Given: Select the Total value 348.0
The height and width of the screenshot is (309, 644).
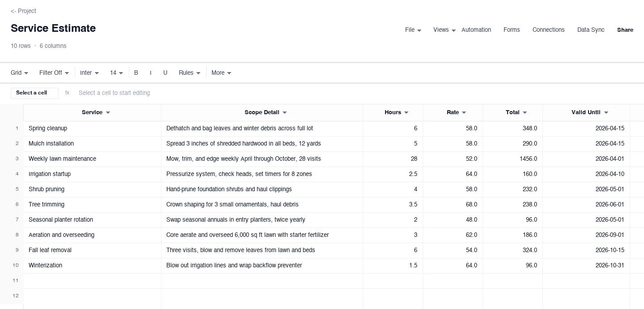Looking at the screenshot, I should point(513,129).
